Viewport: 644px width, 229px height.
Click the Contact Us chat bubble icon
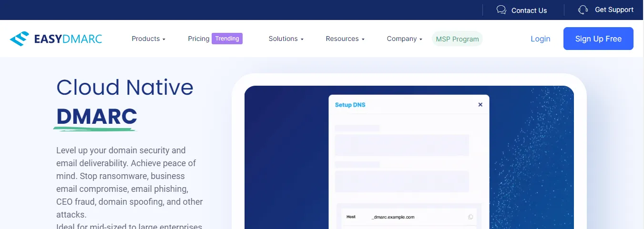pyautogui.click(x=501, y=10)
